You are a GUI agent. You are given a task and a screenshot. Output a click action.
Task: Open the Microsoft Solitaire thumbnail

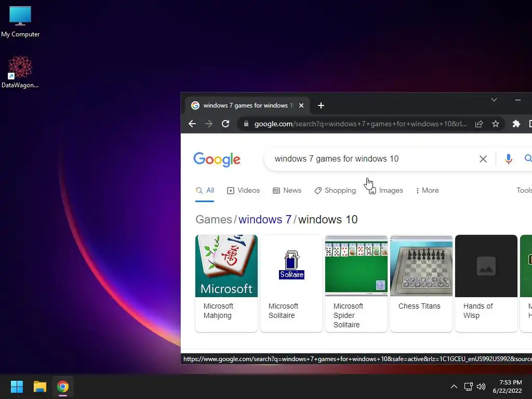point(291,266)
